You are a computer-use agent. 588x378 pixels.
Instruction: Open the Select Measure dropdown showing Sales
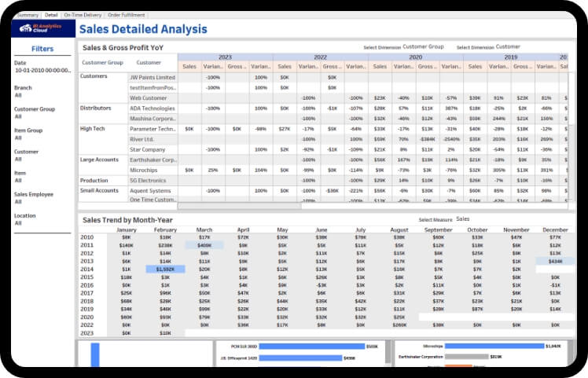(463, 219)
